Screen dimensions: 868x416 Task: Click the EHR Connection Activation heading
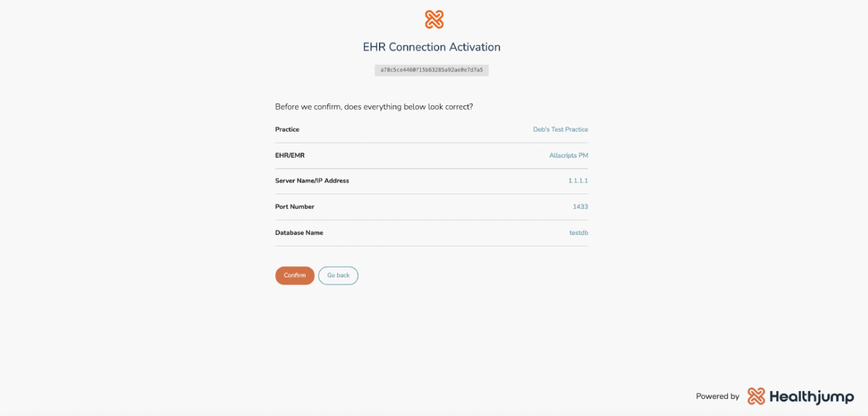[x=432, y=47]
